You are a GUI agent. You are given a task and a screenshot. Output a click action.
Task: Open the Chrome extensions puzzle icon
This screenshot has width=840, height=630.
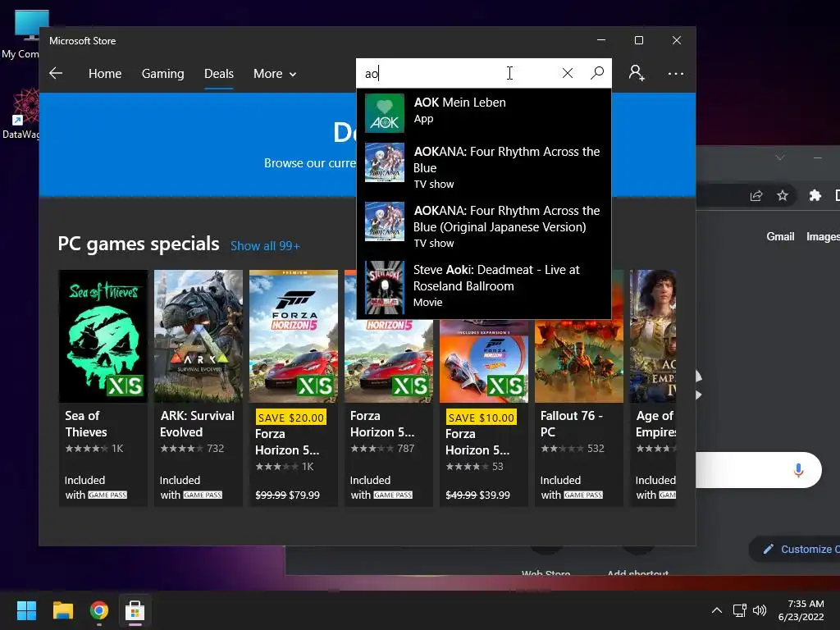[815, 195]
